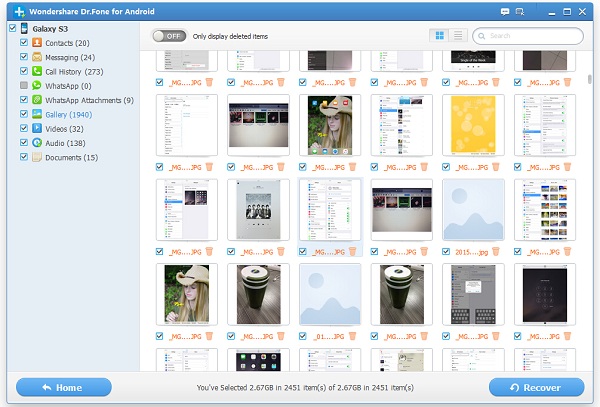Click trash icon beside the 2015....jpg file

coord(496,251)
